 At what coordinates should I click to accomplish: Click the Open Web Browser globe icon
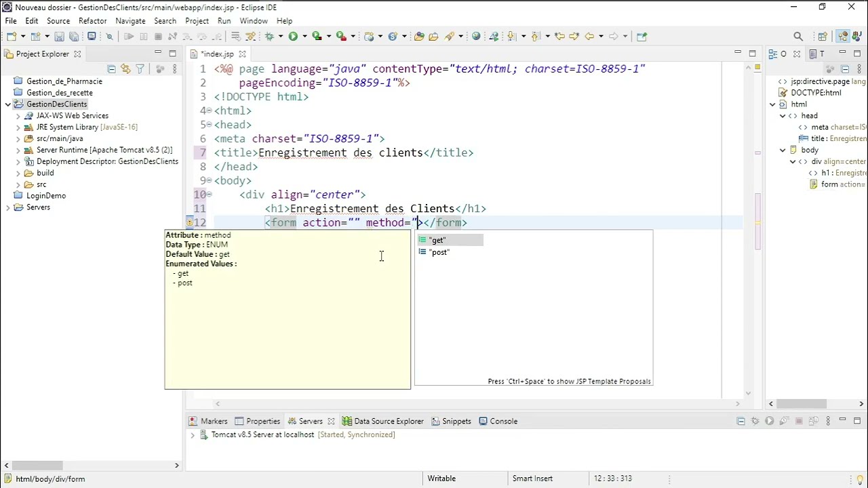476,36
